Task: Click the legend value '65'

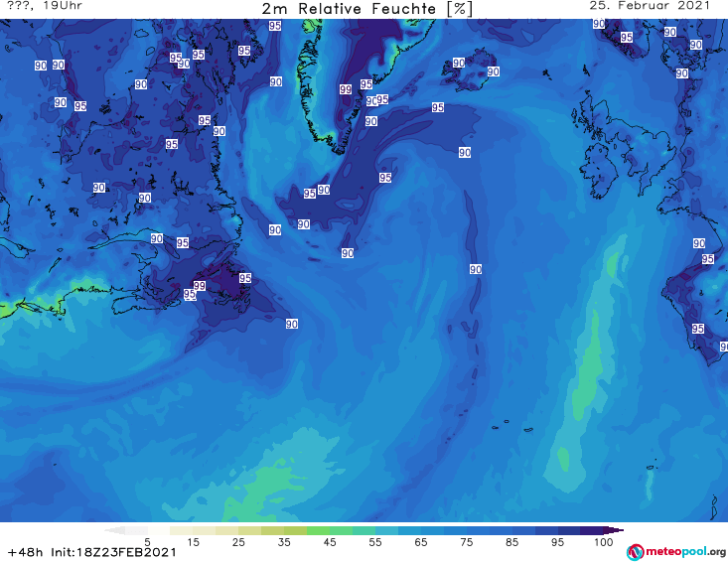Action: pos(421,542)
